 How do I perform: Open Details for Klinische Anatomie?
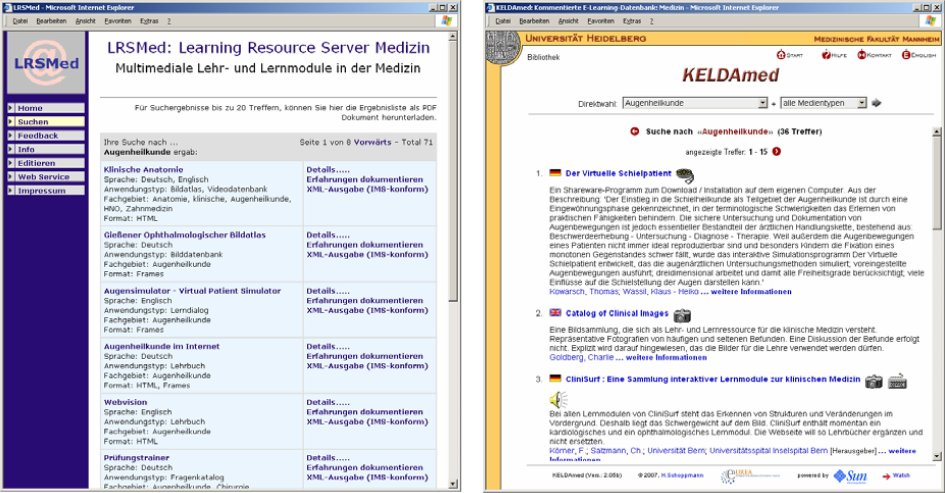pyautogui.click(x=328, y=169)
